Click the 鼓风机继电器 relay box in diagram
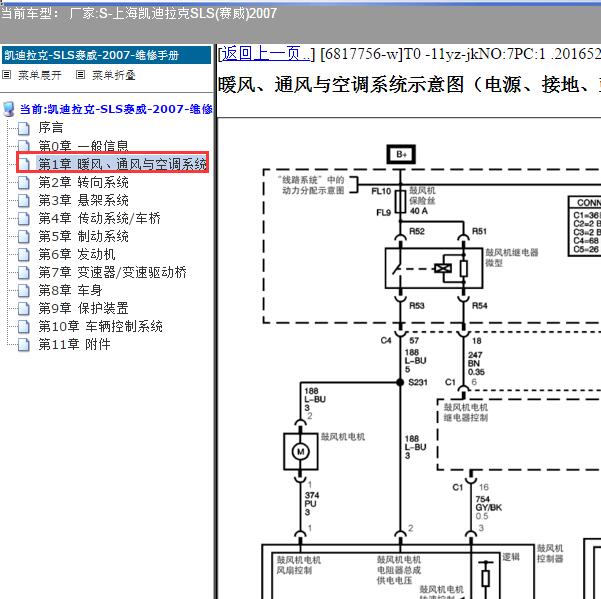The width and height of the screenshot is (601, 599). (434, 268)
